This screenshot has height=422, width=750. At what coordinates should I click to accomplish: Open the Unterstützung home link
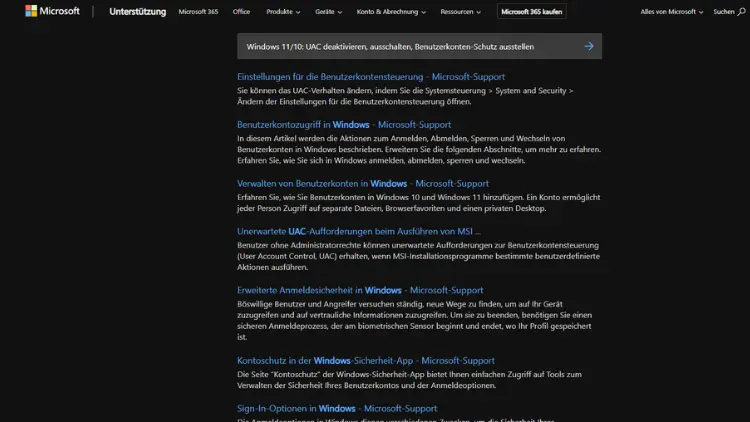(137, 11)
